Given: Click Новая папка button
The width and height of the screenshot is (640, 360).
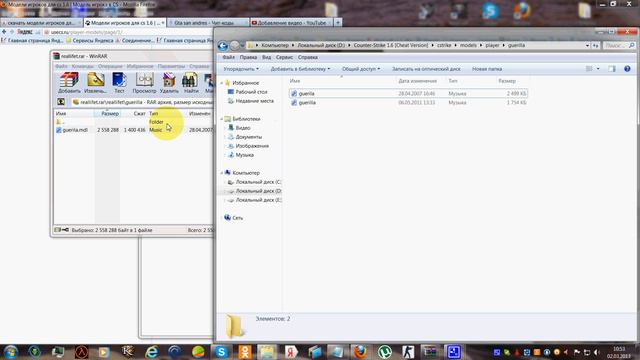Looking at the screenshot, I should point(487,69).
